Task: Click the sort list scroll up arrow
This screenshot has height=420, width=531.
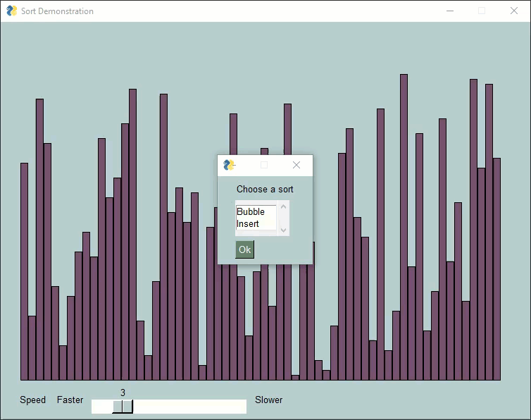Action: (x=283, y=206)
